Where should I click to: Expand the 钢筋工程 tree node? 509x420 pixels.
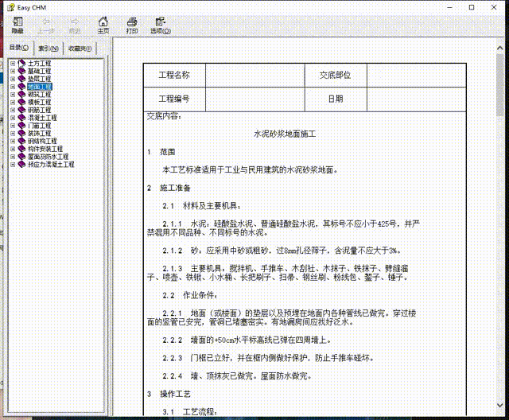[x=13, y=110]
